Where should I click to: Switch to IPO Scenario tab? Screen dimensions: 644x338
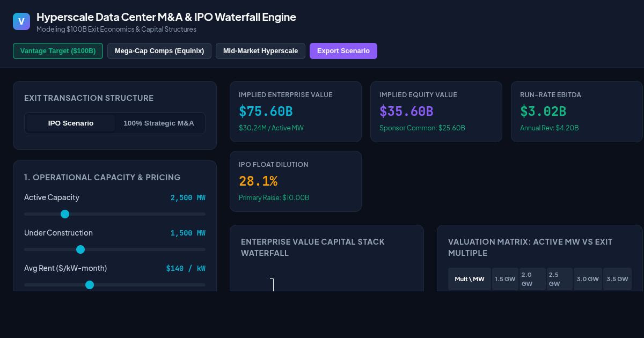(71, 123)
